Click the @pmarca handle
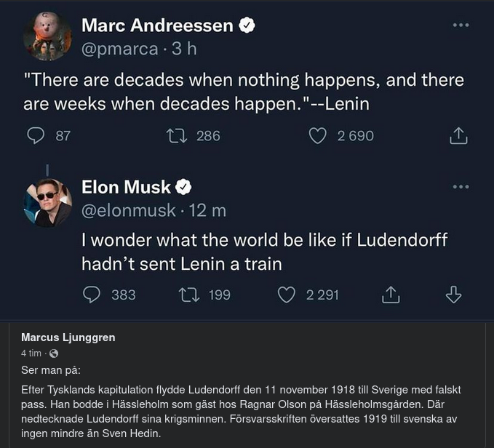 119,49
